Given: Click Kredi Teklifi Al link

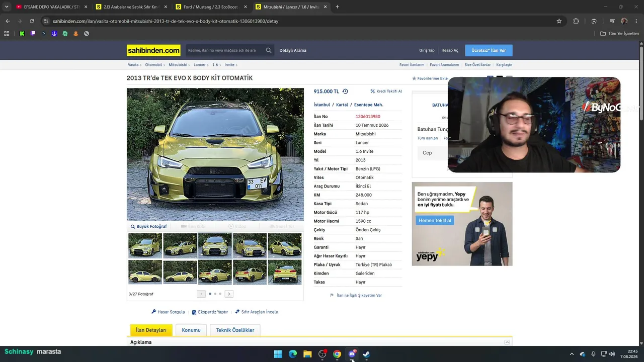Looking at the screenshot, I should point(386,92).
